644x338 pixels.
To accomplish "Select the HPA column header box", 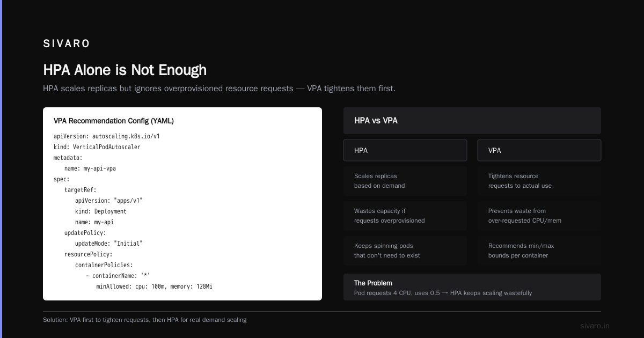I will 405,150.
